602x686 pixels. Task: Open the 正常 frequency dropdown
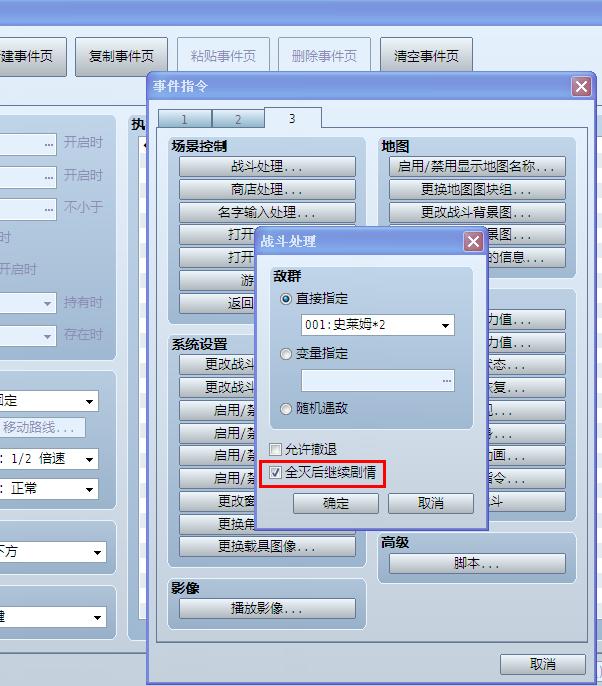(49, 489)
